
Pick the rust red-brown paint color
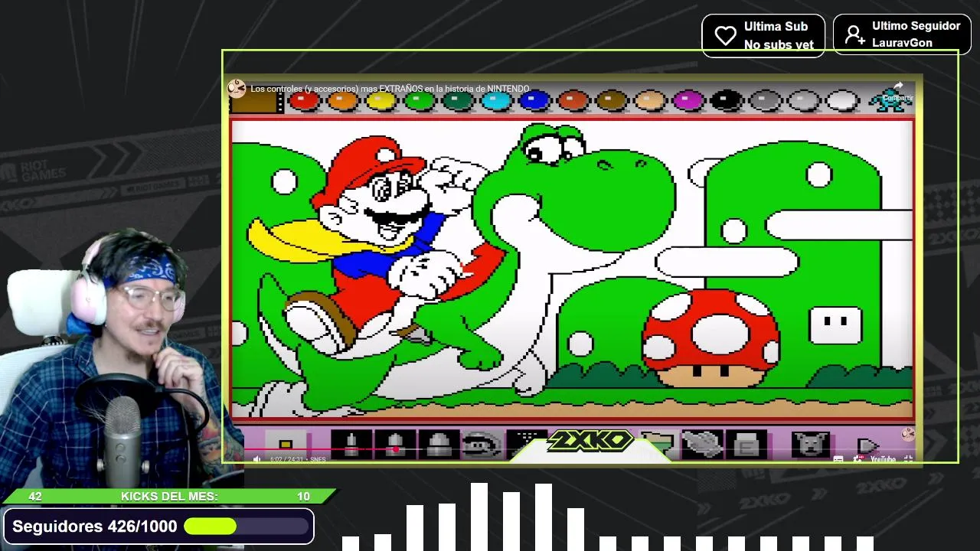tap(573, 101)
